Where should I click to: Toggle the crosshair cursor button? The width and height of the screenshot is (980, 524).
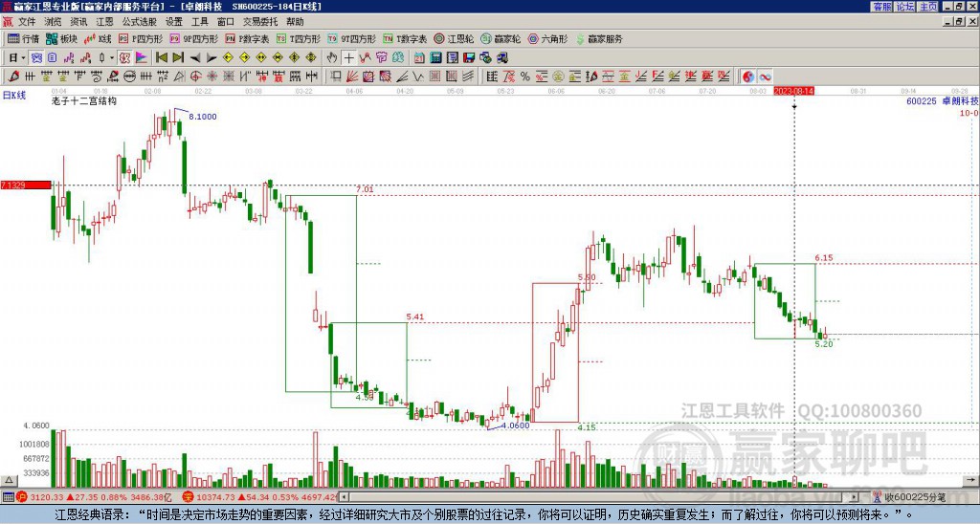[349, 57]
